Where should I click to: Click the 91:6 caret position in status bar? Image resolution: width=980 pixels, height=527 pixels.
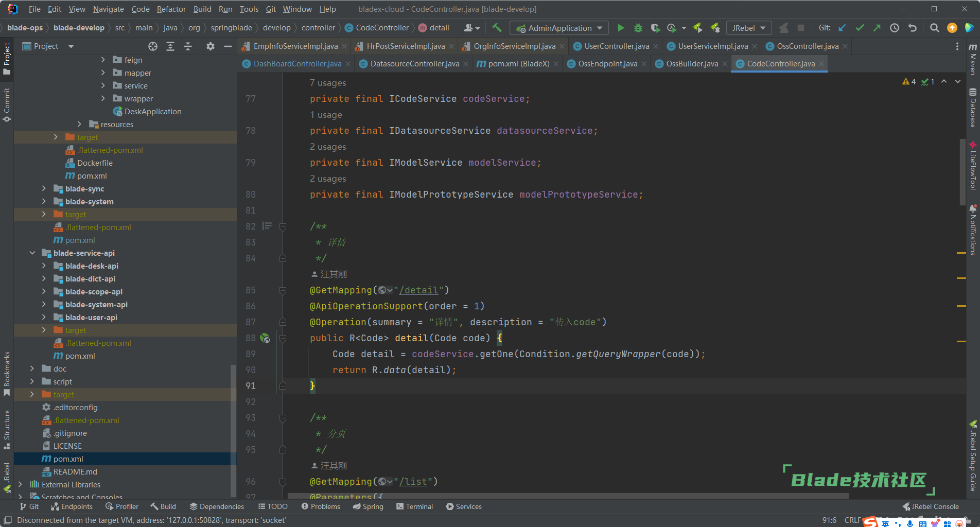pos(829,520)
